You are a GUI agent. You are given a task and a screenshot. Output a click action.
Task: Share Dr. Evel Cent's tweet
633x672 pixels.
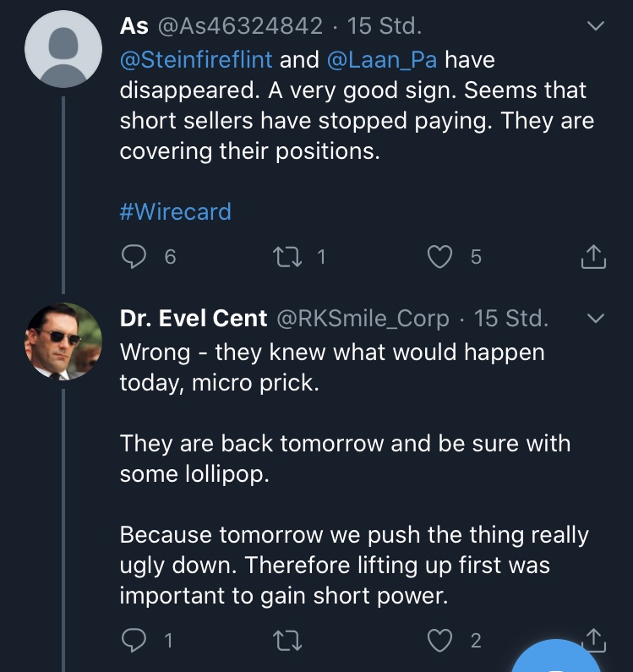pyautogui.click(x=593, y=640)
